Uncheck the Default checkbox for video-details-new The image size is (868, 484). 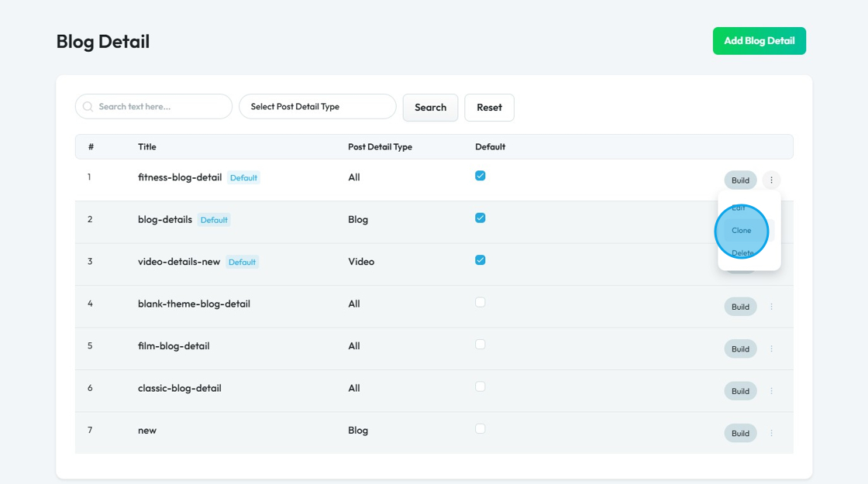click(480, 260)
